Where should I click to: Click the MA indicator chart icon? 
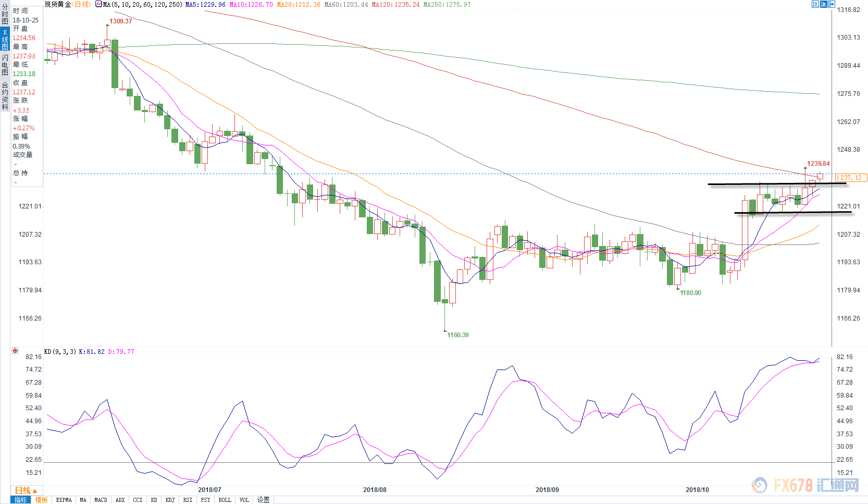click(98, 4)
